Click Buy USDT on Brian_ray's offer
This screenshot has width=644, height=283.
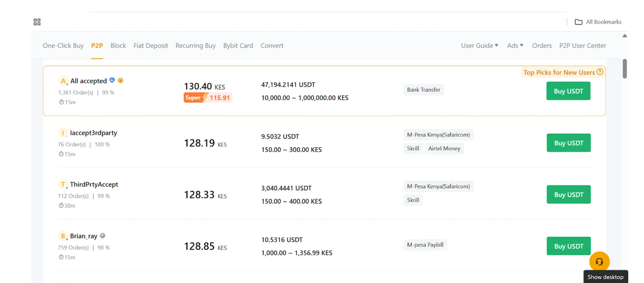pyautogui.click(x=569, y=246)
